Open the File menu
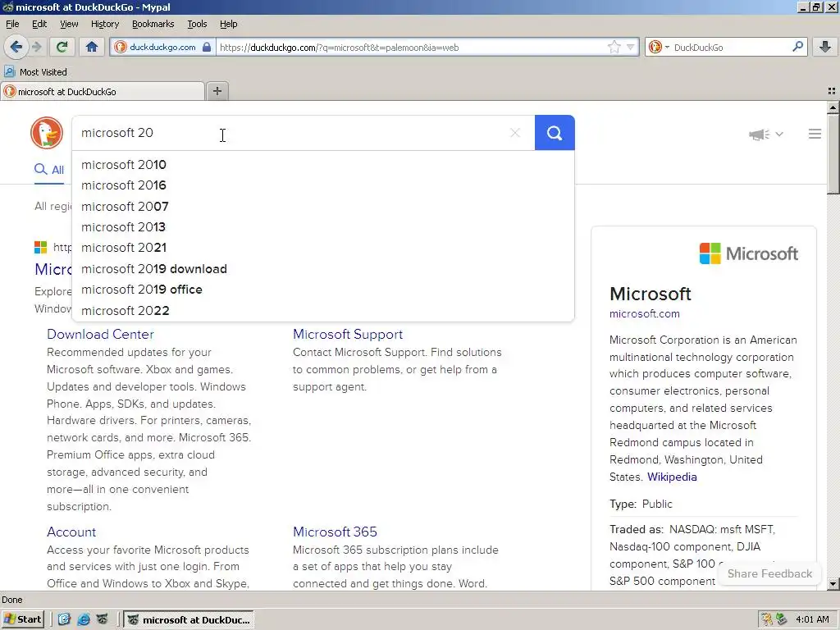This screenshot has height=630, width=840. point(12,24)
